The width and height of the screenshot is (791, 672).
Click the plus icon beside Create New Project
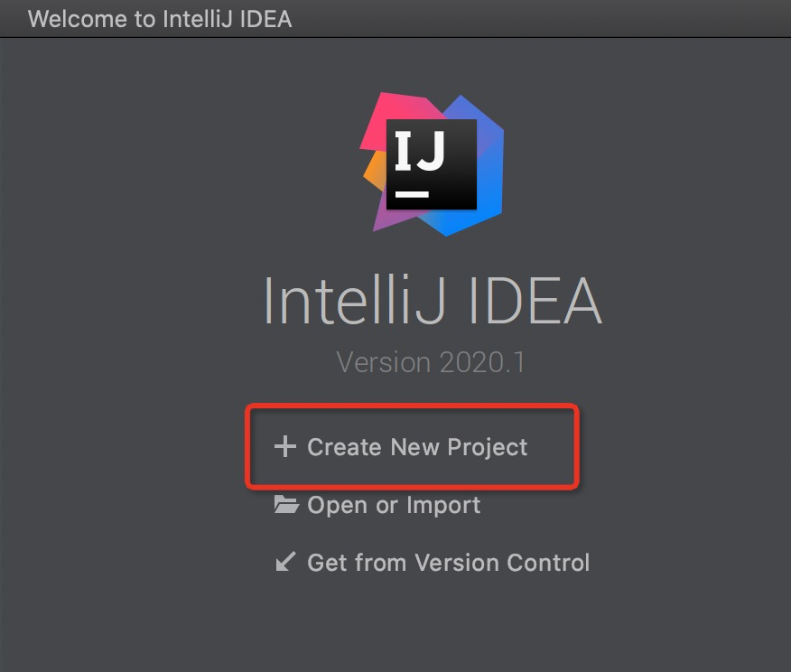point(284,447)
